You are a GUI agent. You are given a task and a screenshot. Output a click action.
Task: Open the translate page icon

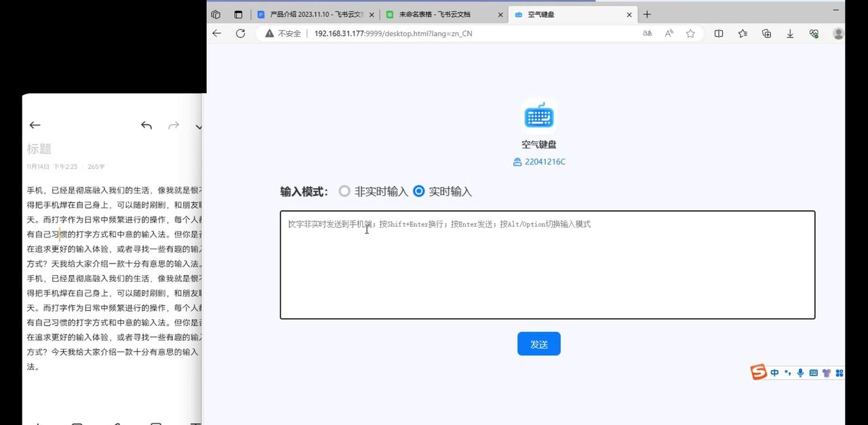[x=648, y=33]
